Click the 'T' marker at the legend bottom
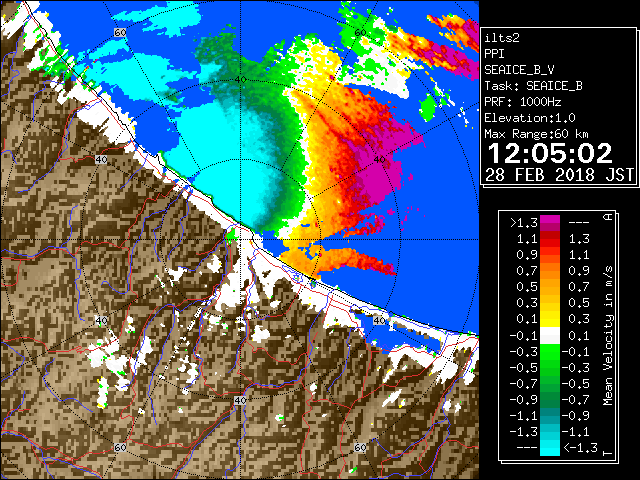This screenshot has height=480, width=640. coord(608,453)
